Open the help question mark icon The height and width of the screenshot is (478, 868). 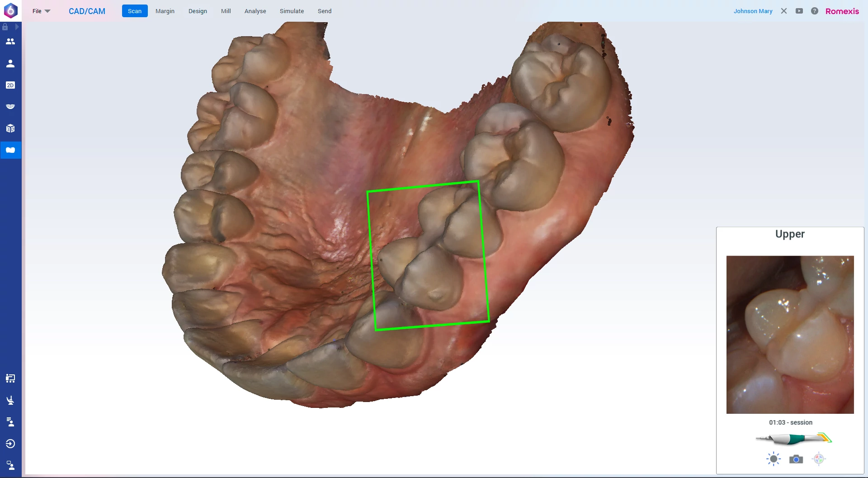[x=814, y=11]
